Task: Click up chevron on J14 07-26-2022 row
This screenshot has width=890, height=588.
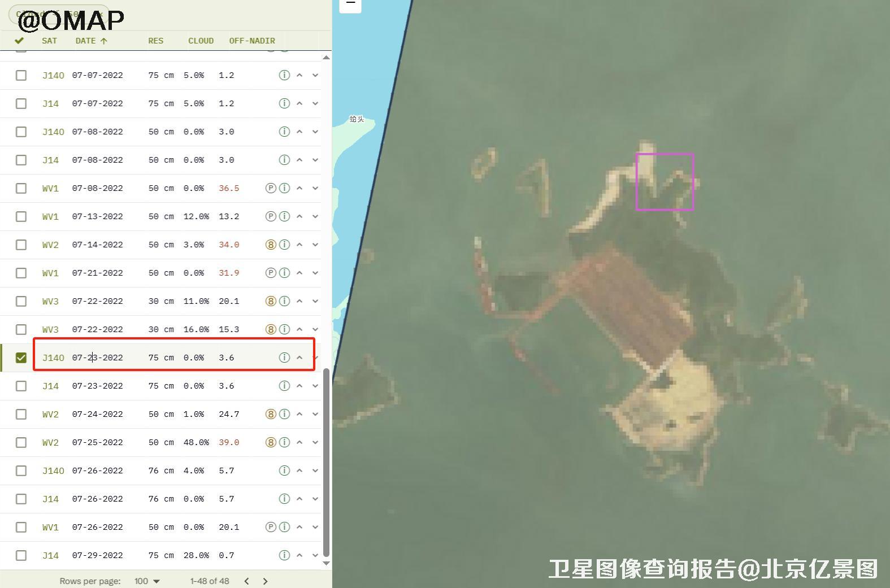Action: point(299,499)
